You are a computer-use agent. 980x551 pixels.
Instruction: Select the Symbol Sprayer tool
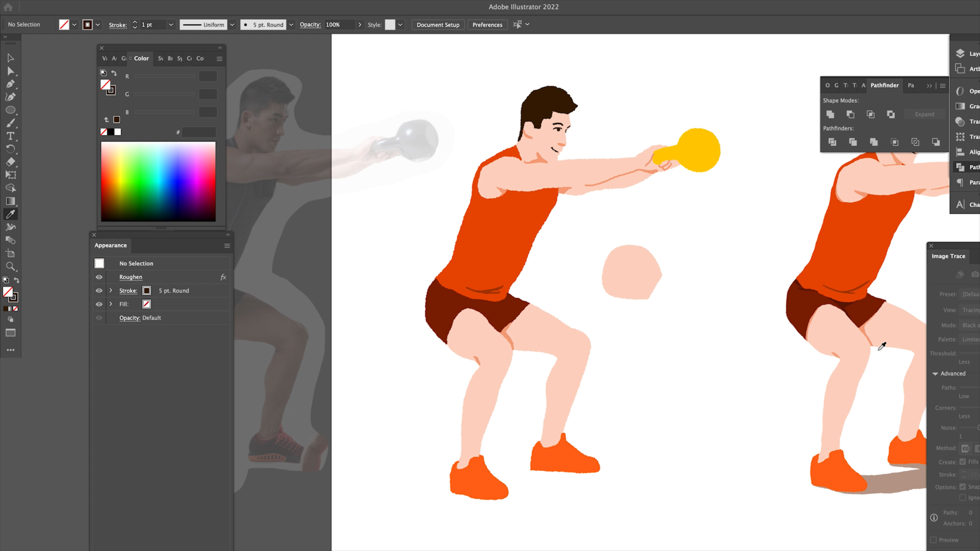[10, 227]
